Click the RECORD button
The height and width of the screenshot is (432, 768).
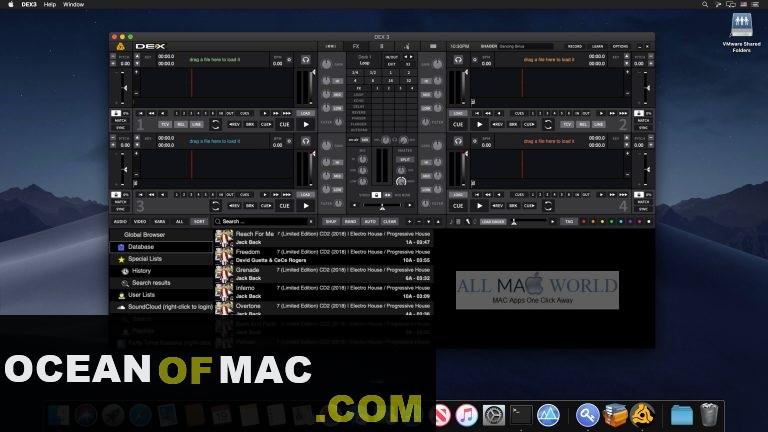tap(575, 46)
